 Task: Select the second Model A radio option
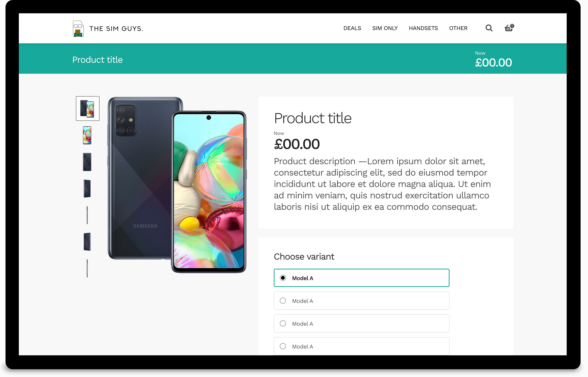[361, 301]
